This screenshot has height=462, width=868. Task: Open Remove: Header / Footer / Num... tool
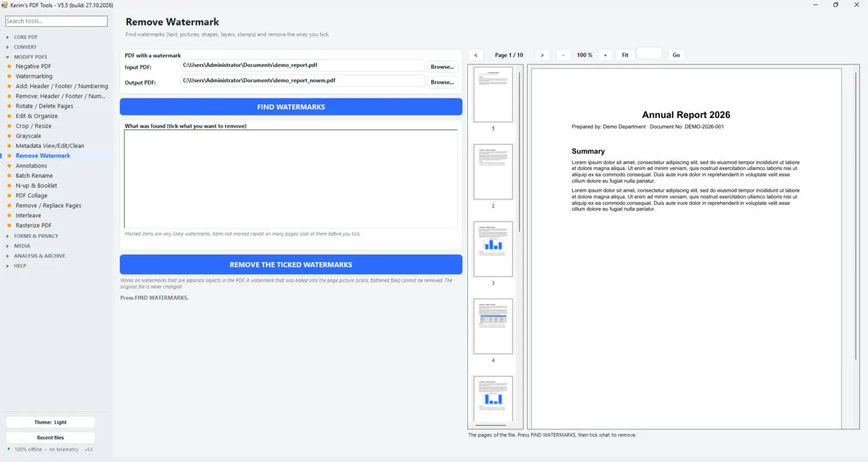pyautogui.click(x=60, y=96)
